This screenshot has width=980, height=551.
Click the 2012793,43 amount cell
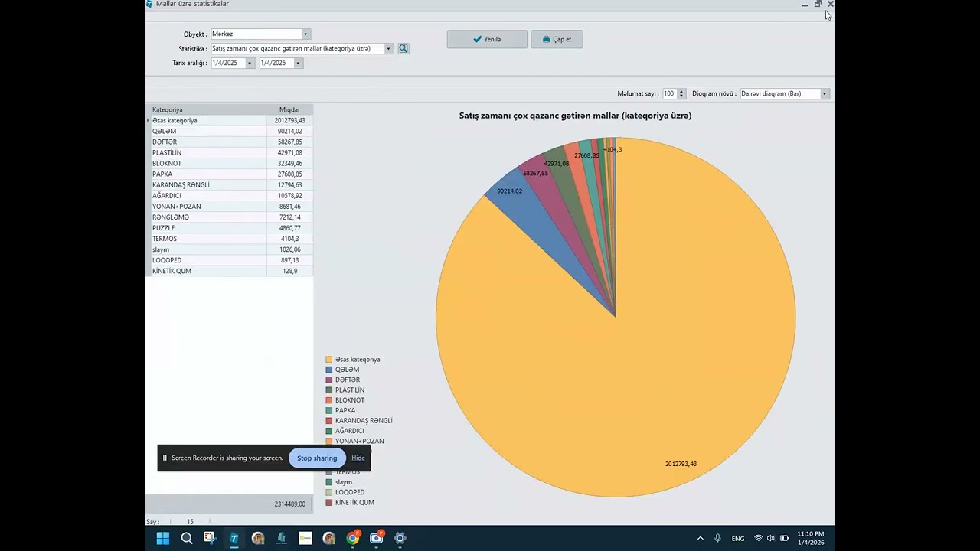[290, 120]
